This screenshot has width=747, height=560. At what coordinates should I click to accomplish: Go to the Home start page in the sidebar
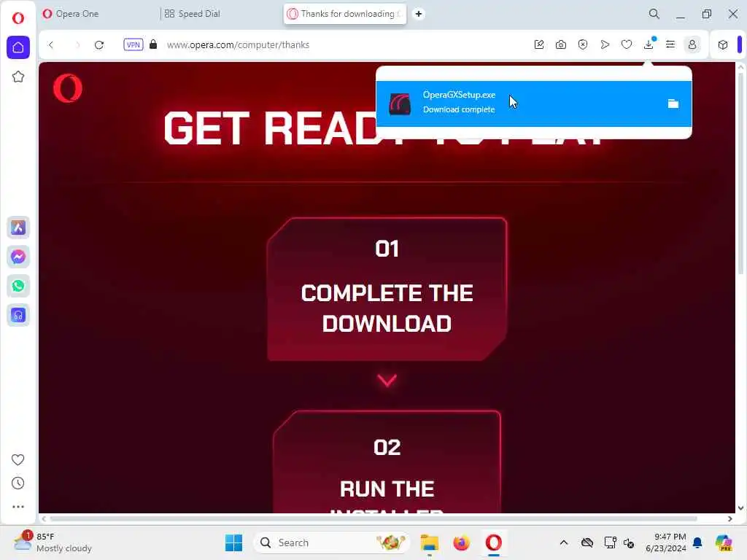tap(18, 47)
